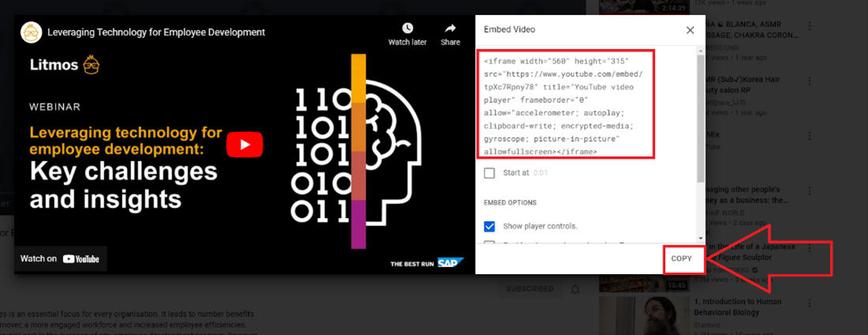Uncheck 'Show player controls' option
868x335 pixels.
489,226
